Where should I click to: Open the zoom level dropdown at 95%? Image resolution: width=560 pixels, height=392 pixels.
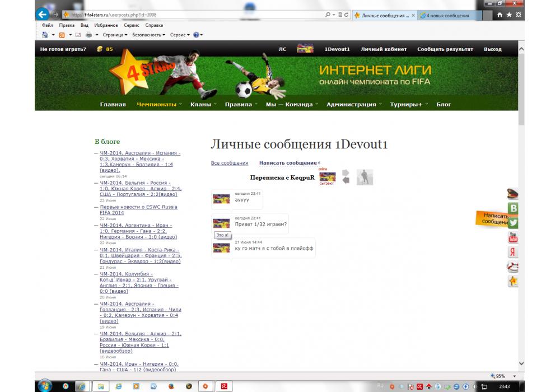(514, 376)
